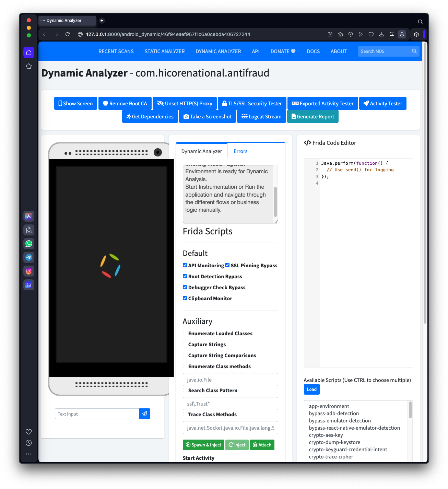Open the new tab plus button
448x489 pixels.
[x=102, y=21]
